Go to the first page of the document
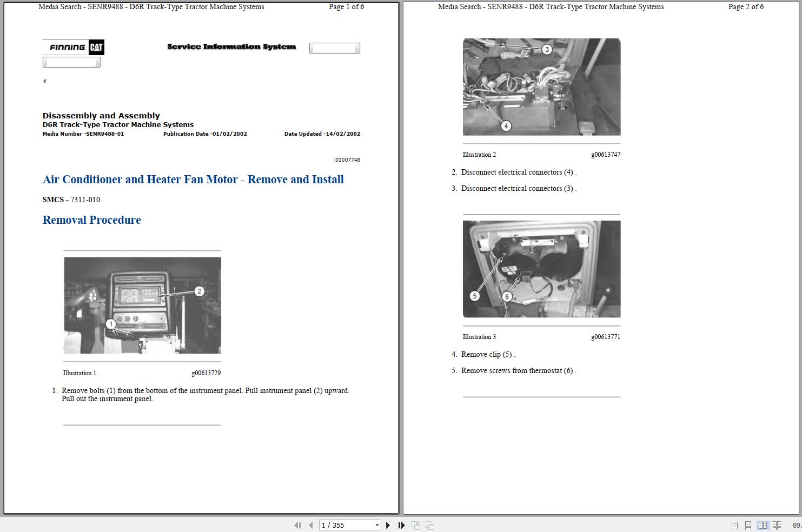 (297, 525)
